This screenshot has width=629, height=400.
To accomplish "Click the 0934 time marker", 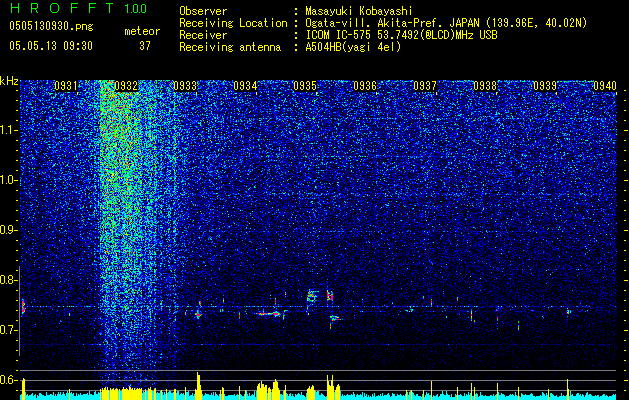I will (x=246, y=86).
